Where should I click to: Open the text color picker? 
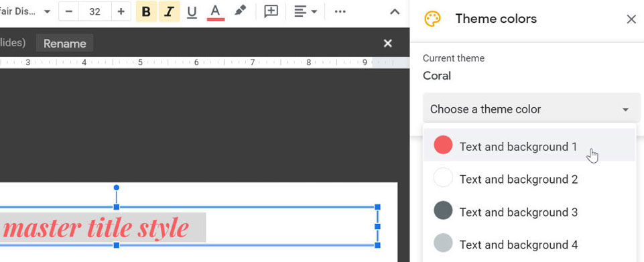[x=215, y=12]
